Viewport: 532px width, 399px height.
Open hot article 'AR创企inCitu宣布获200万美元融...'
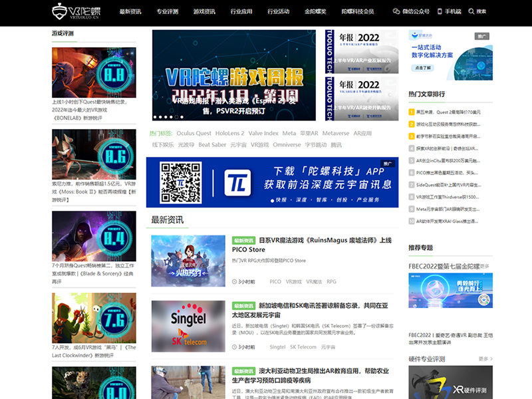(x=448, y=161)
